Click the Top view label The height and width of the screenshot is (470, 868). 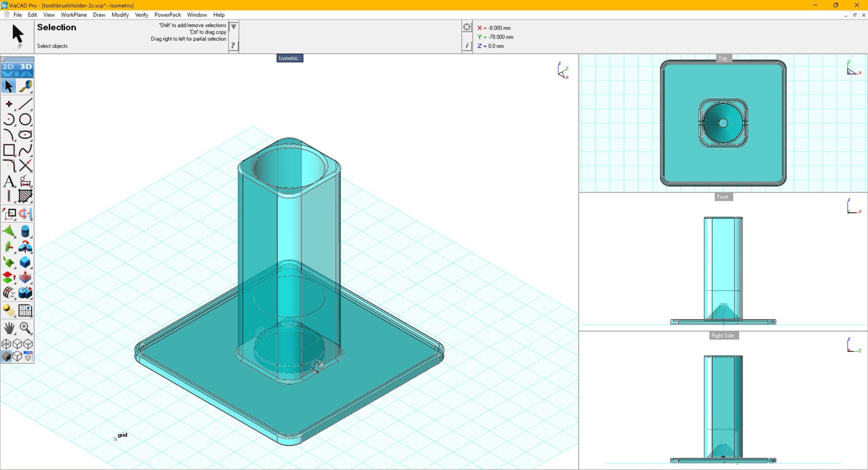(723, 58)
